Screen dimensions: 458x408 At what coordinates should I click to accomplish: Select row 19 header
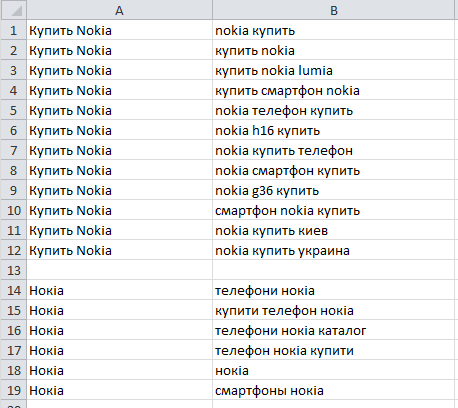click(x=13, y=390)
